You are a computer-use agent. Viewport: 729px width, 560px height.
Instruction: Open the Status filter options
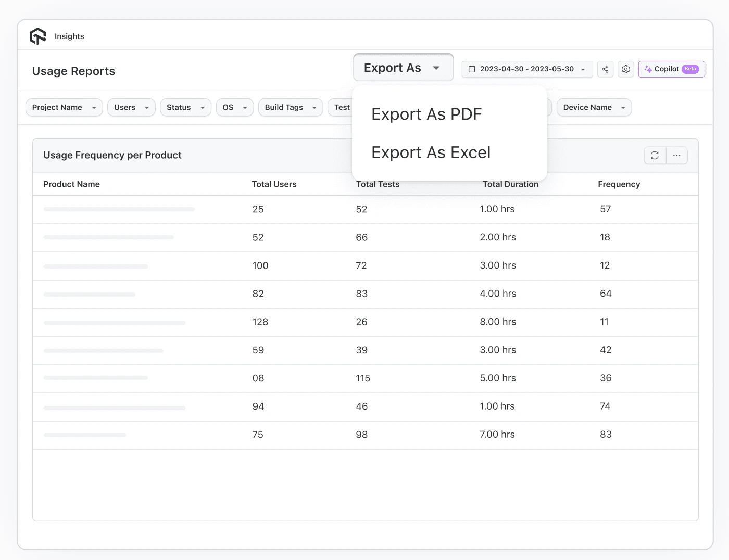click(185, 107)
